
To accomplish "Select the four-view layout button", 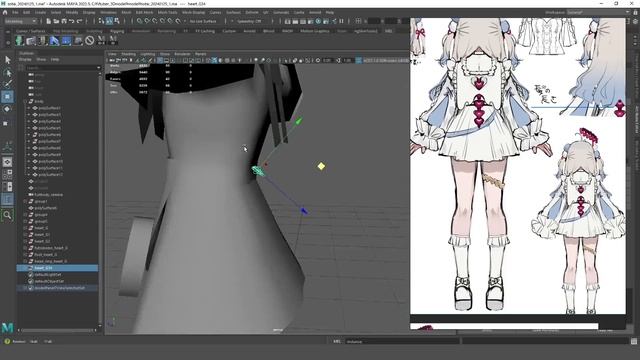I will [7, 175].
